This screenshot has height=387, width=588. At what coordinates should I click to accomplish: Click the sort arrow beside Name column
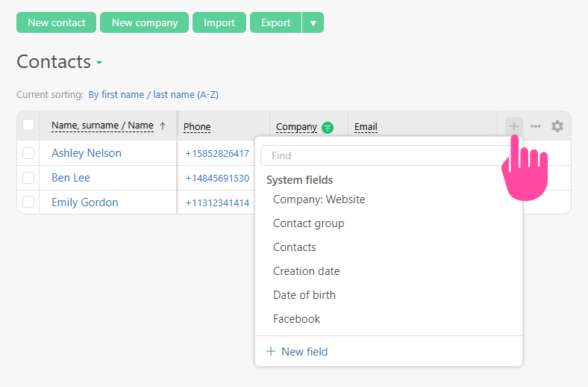[x=163, y=126]
